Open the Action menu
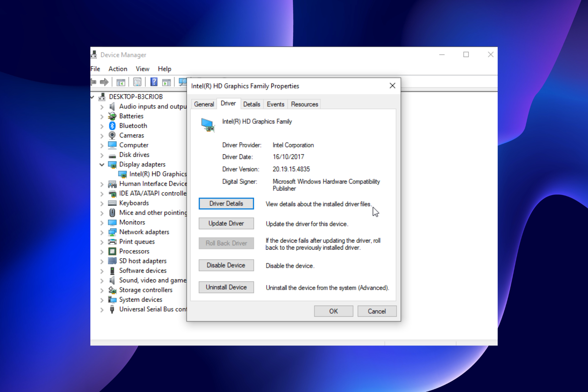The image size is (588, 392). tap(118, 69)
